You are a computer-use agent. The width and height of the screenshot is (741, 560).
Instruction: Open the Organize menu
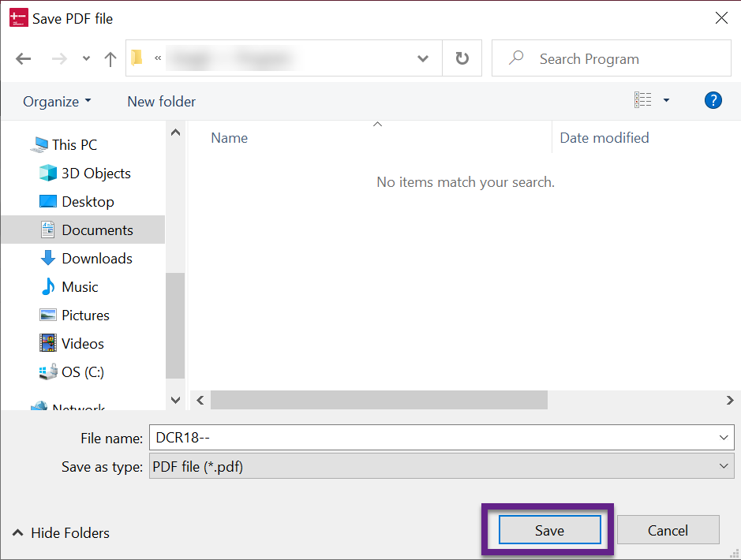click(x=56, y=101)
